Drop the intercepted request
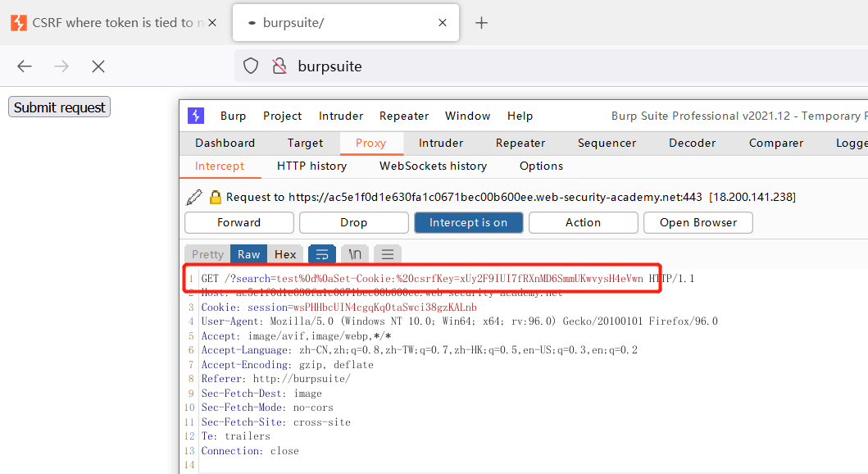 click(354, 222)
